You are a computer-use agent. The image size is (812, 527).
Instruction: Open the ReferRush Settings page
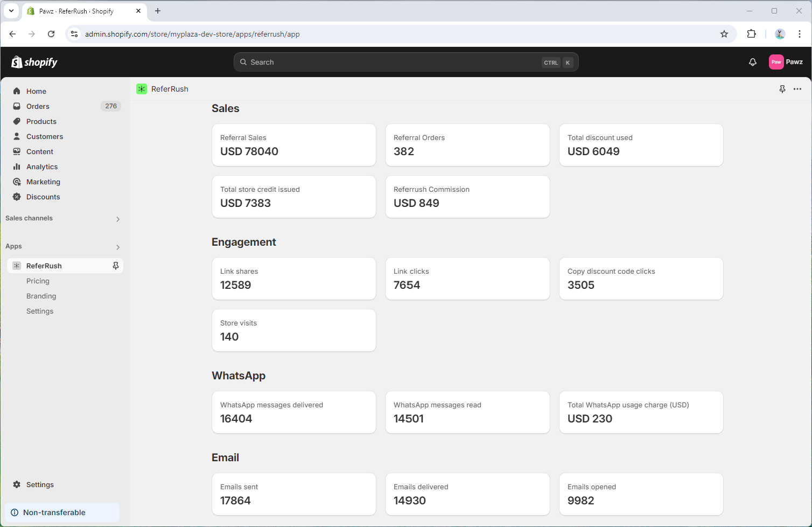click(40, 311)
